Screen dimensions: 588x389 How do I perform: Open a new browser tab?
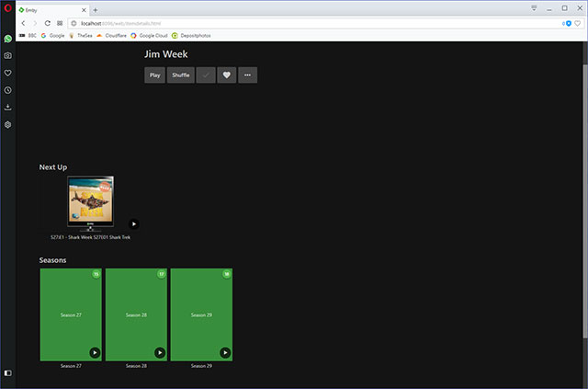96,10
